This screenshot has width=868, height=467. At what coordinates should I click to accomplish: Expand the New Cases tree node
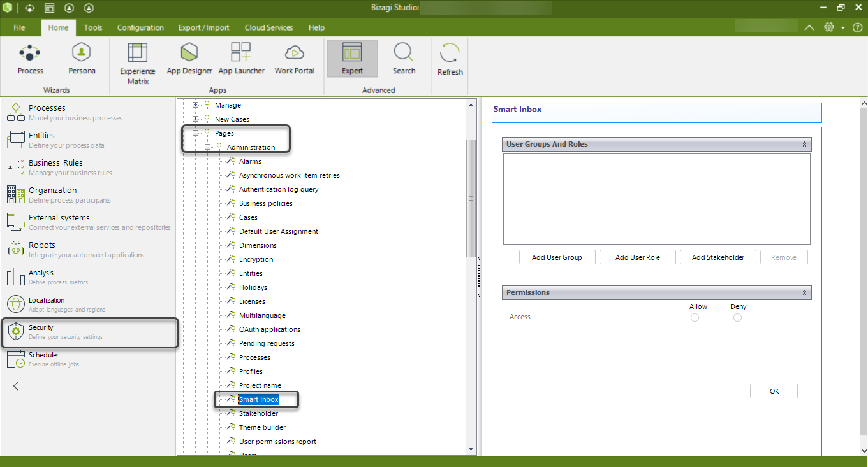(196, 119)
